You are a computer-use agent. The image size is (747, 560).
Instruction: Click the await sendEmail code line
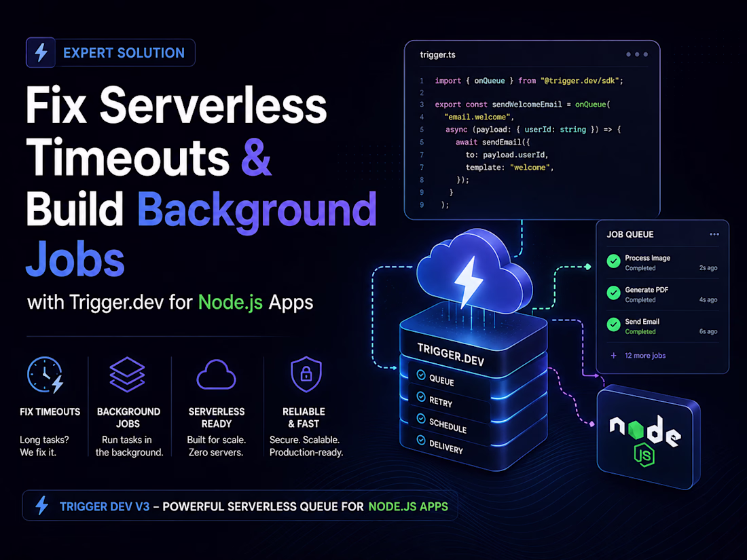coord(492,142)
